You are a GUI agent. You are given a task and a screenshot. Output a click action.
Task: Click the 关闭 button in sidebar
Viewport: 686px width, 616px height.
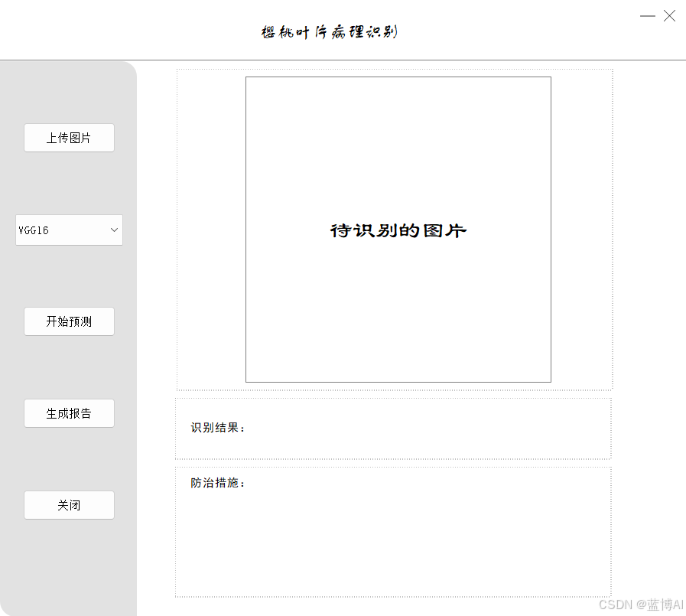(69, 505)
